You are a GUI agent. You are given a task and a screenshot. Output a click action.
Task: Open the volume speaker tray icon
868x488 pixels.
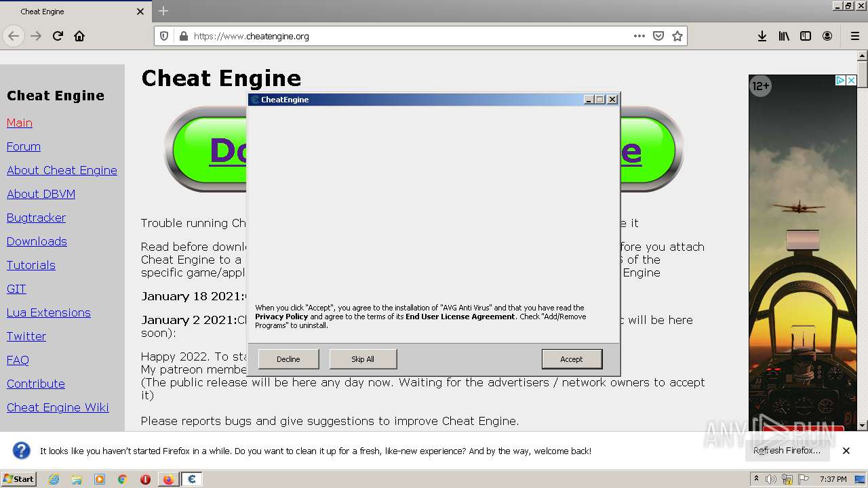771,479
